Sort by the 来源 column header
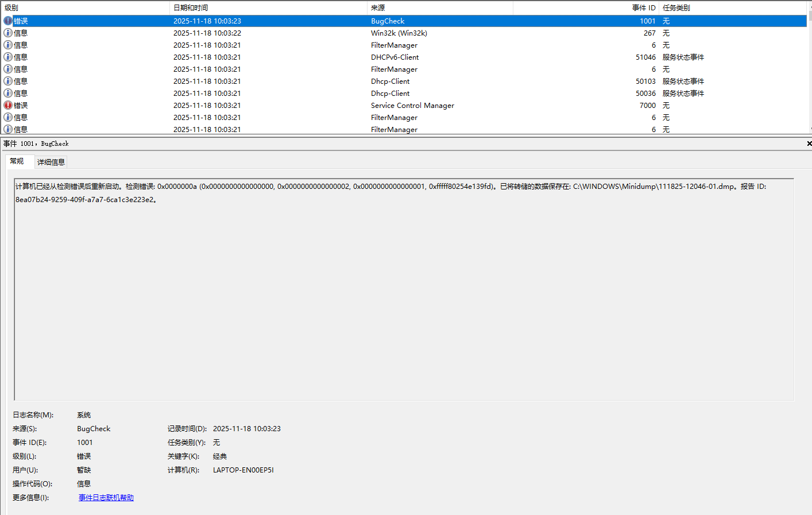This screenshot has height=515, width=812. [x=440, y=7]
